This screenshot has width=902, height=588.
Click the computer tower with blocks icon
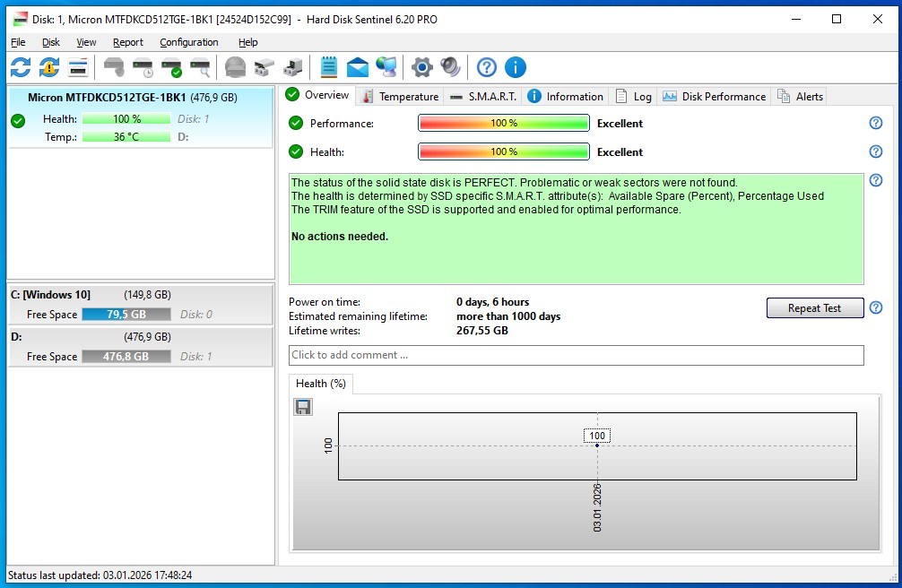[293, 67]
